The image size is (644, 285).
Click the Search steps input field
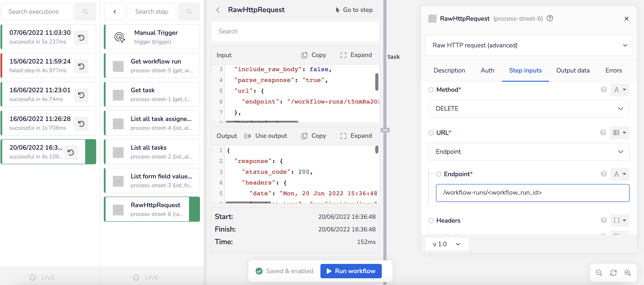(152, 11)
